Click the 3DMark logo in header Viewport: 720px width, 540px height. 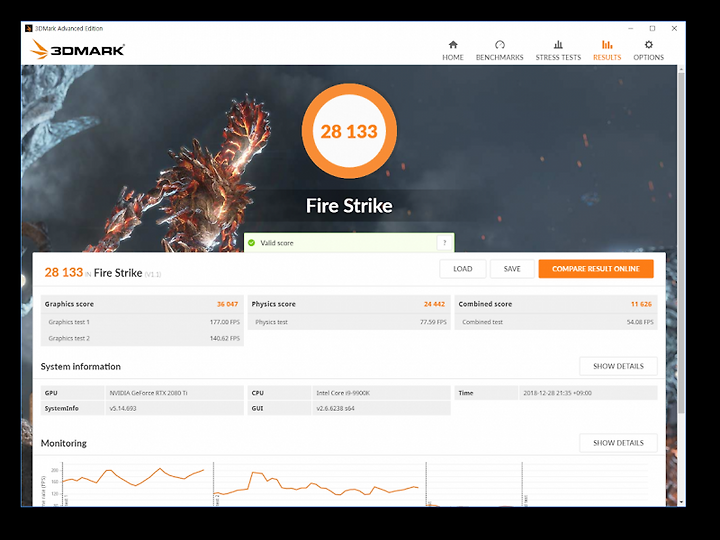pyautogui.click(x=77, y=50)
